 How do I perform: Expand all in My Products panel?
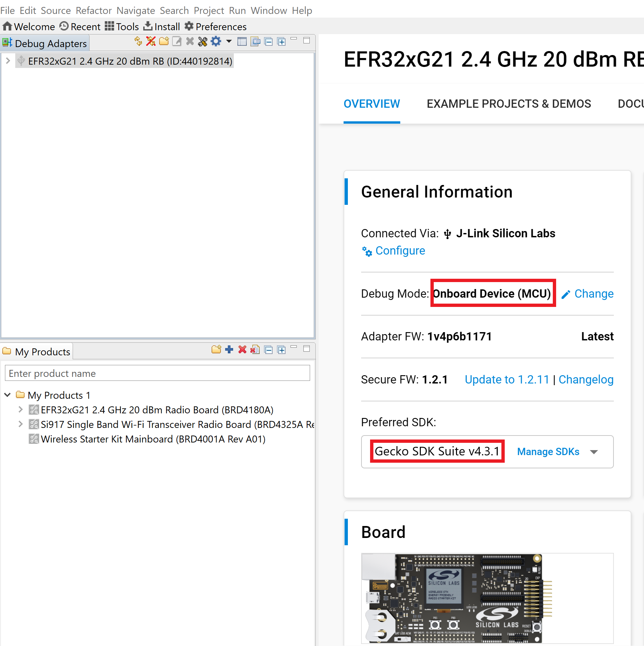pos(282,350)
